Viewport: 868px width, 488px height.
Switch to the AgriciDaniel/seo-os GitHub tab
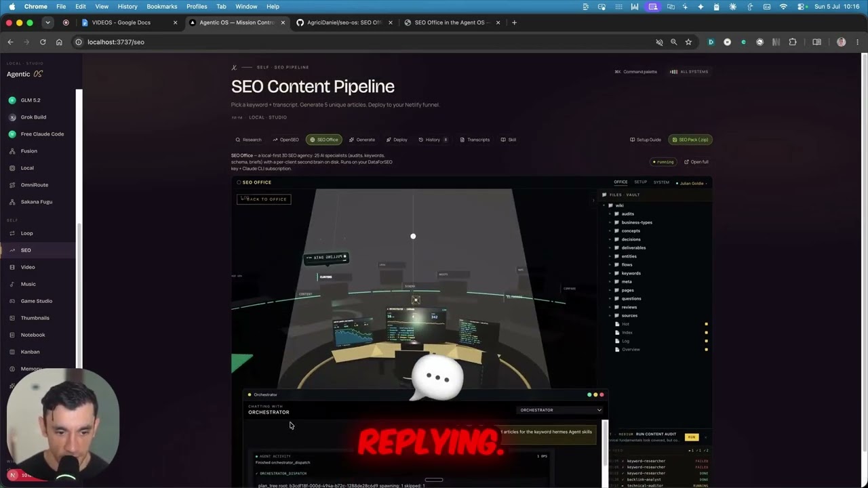tap(344, 22)
